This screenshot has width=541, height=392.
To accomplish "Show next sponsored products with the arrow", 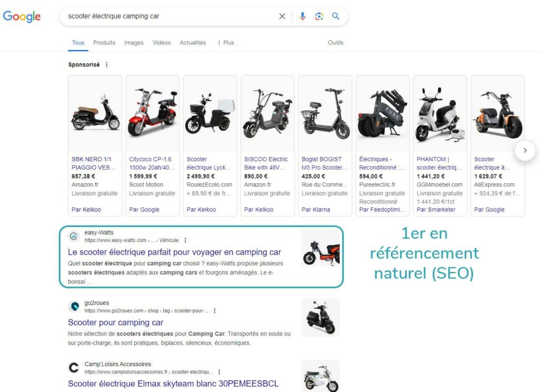I will [x=525, y=151].
